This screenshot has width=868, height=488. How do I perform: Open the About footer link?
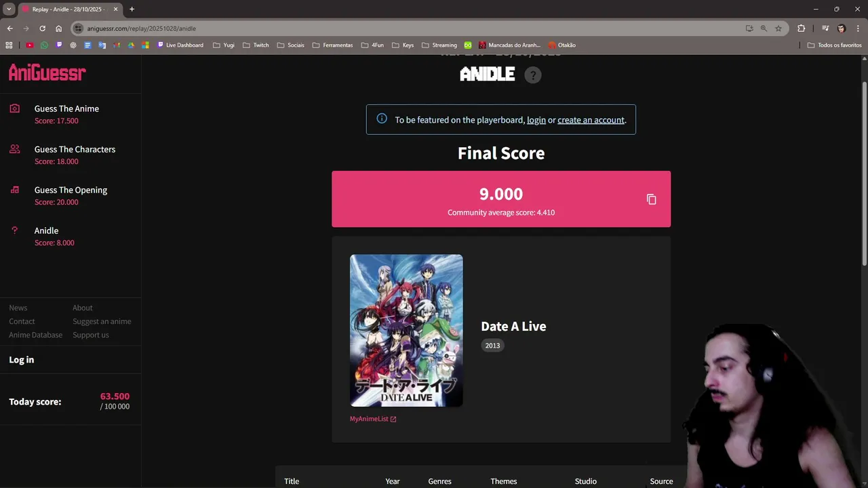coord(83,308)
